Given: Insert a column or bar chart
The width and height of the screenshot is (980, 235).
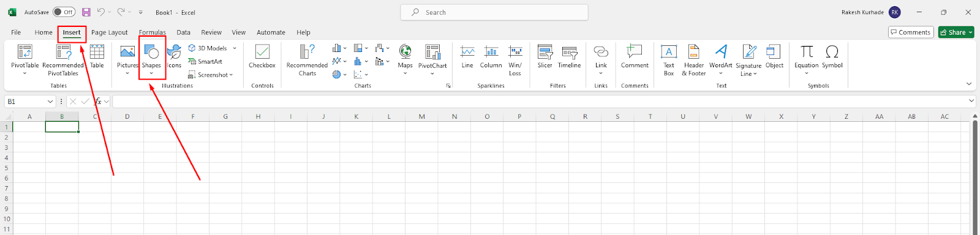Looking at the screenshot, I should (x=339, y=48).
